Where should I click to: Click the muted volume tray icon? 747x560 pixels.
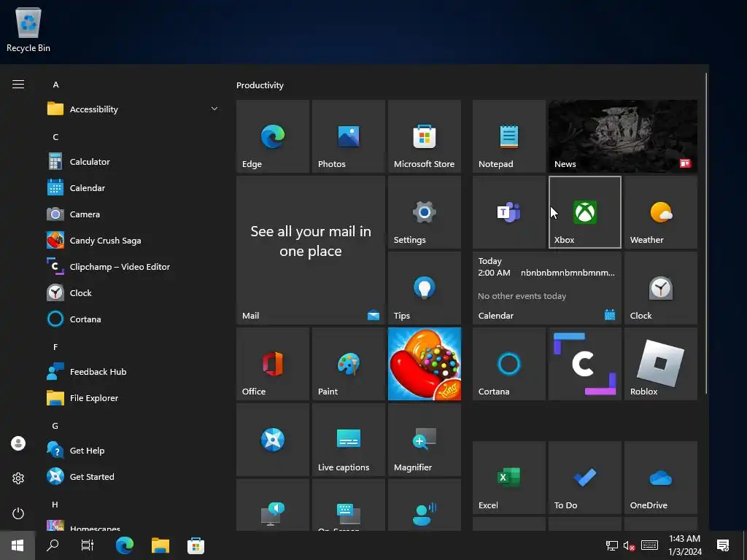click(629, 545)
